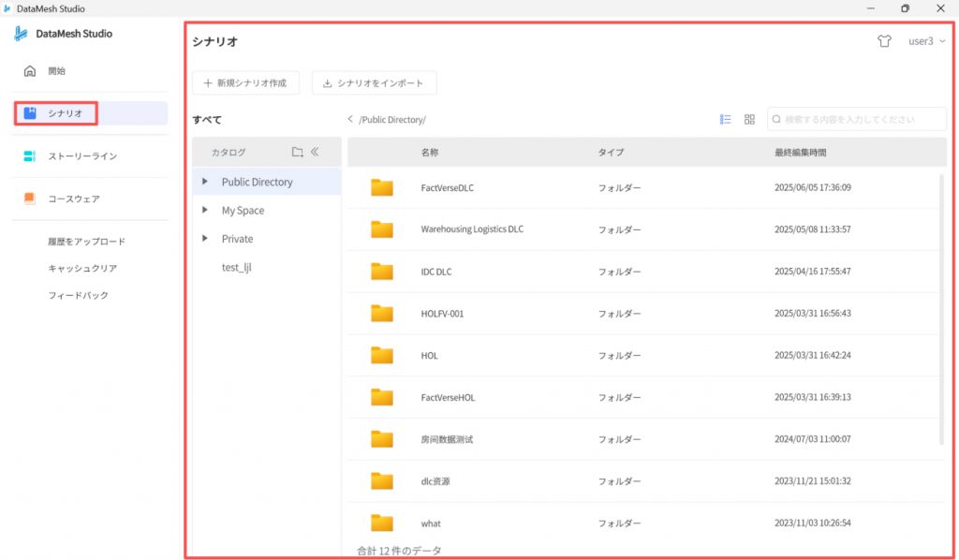959x560 pixels.
Task: Click the file list vertical scrollbar
Action: (x=941, y=309)
